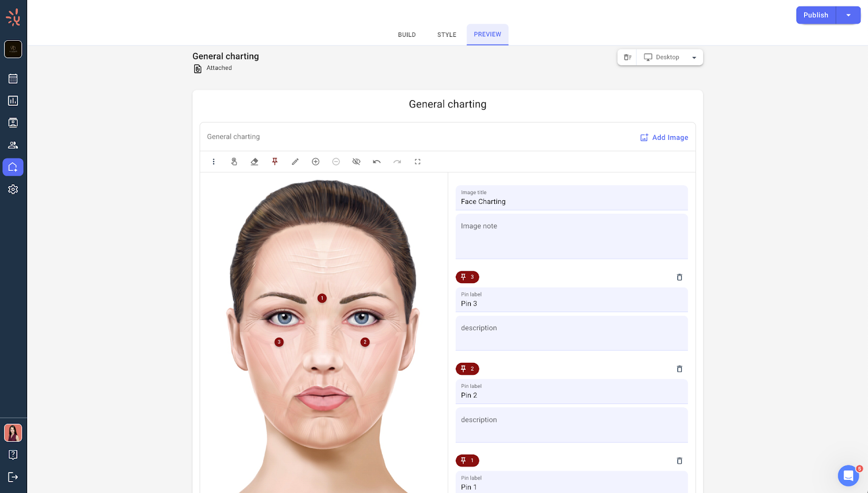
Task: Select the pin marker tool
Action: (x=275, y=162)
